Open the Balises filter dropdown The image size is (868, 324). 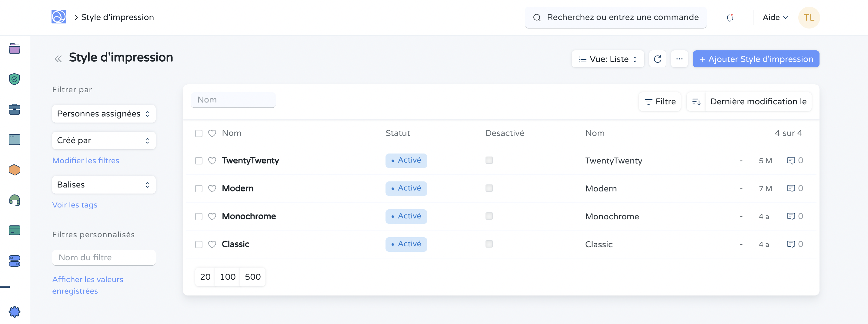103,185
